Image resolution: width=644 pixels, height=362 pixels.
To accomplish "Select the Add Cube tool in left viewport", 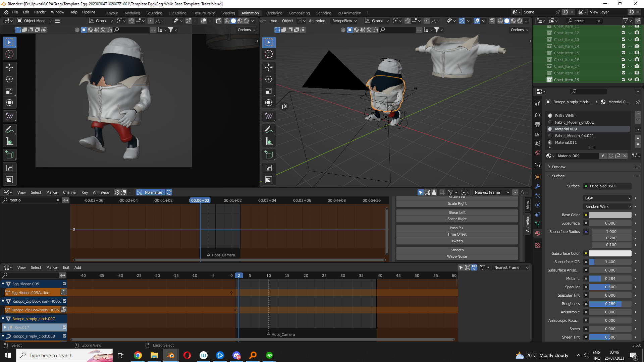I will 9,155.
